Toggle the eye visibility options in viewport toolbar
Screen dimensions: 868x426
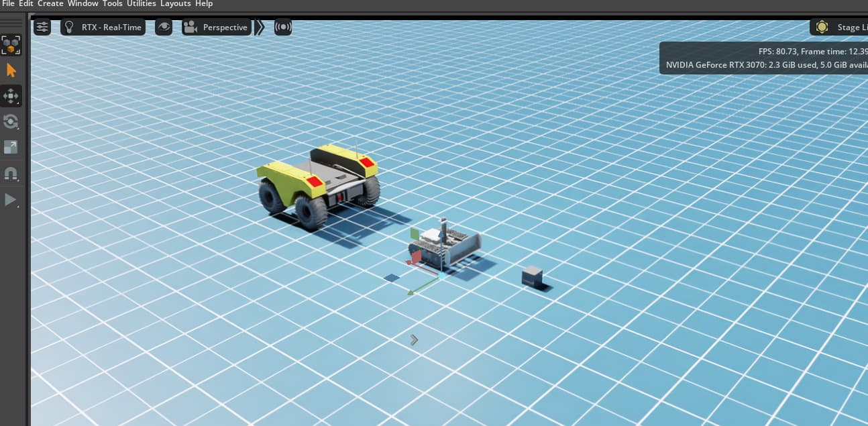point(163,27)
